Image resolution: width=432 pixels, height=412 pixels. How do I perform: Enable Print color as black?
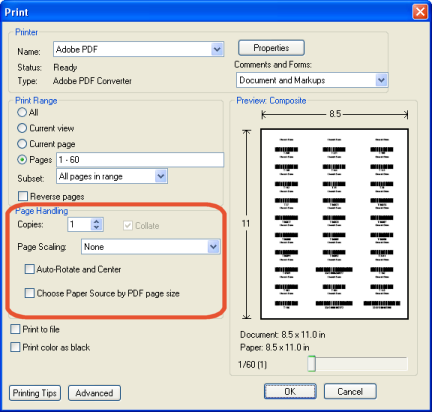coord(15,347)
